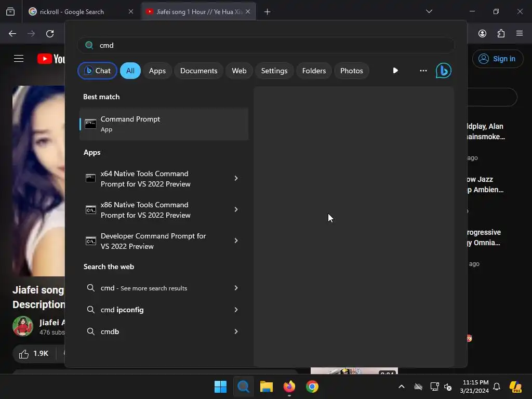
Task: Switch to the Folders filter tab
Action: click(x=314, y=71)
